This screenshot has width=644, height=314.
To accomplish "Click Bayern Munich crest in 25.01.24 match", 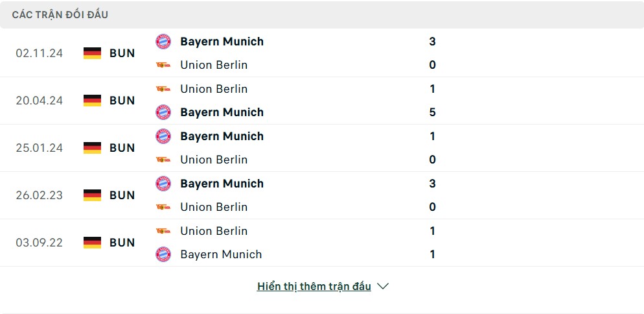I will click(x=163, y=136).
